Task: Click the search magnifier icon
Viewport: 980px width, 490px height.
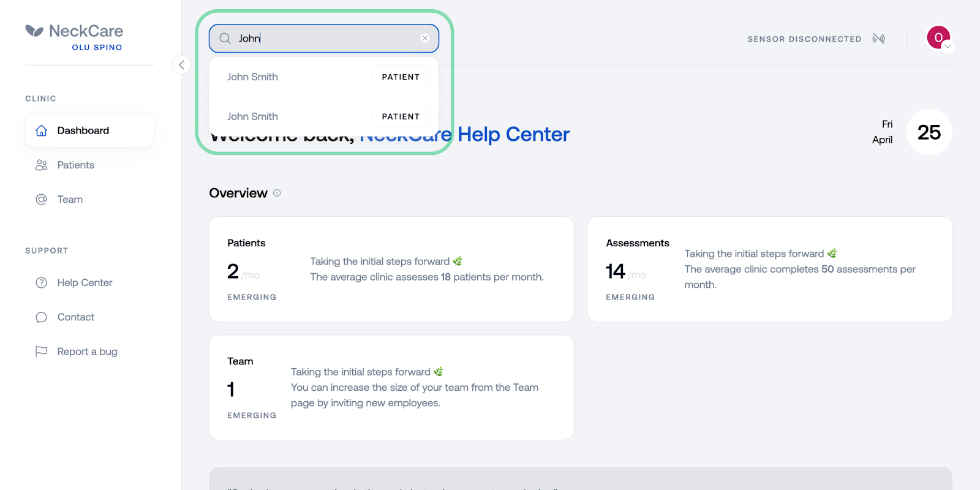Action: coord(225,39)
